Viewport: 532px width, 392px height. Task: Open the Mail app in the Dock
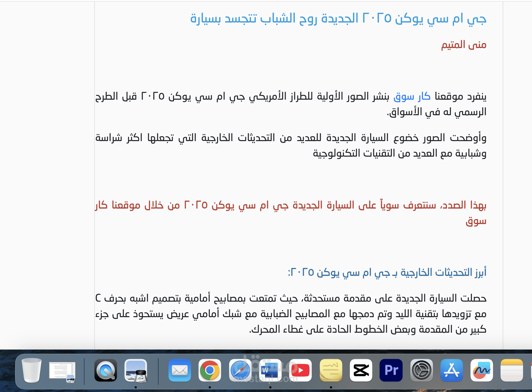pyautogui.click(x=179, y=370)
